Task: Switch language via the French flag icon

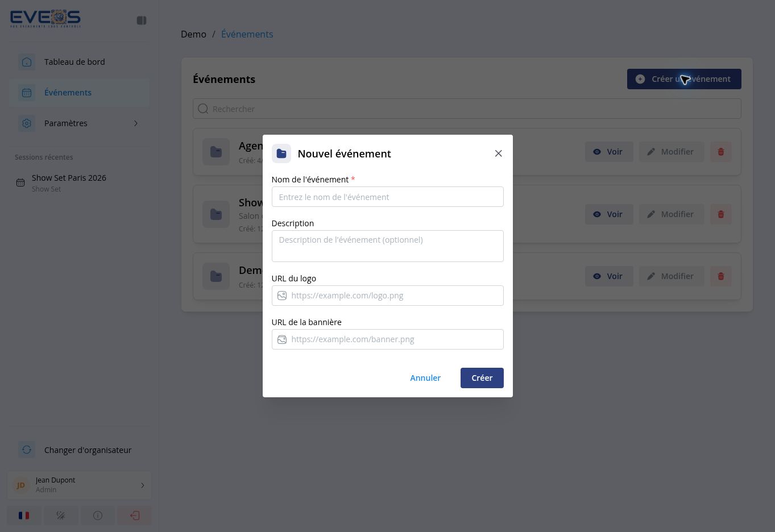Action: click(24, 516)
